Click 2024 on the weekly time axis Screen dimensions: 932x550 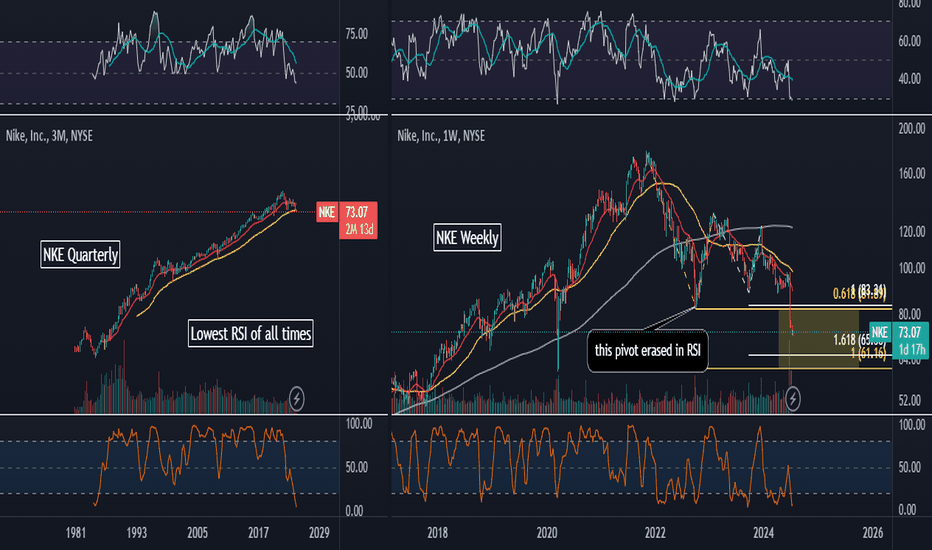[x=764, y=533]
